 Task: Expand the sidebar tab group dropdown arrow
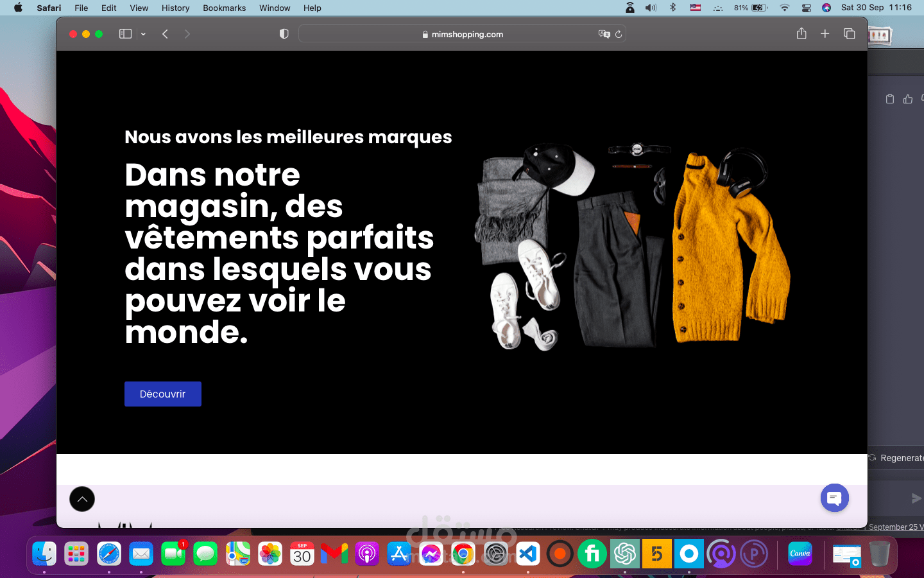click(x=143, y=34)
